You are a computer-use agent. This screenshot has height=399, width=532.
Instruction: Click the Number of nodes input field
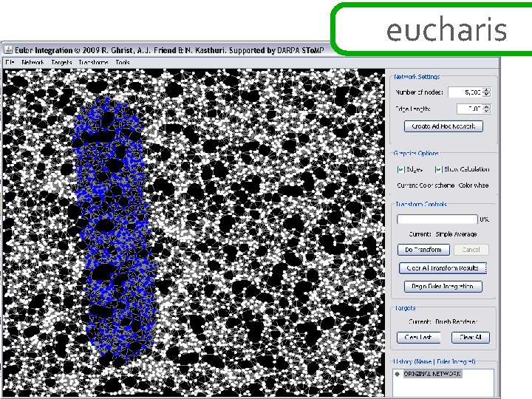465,92
